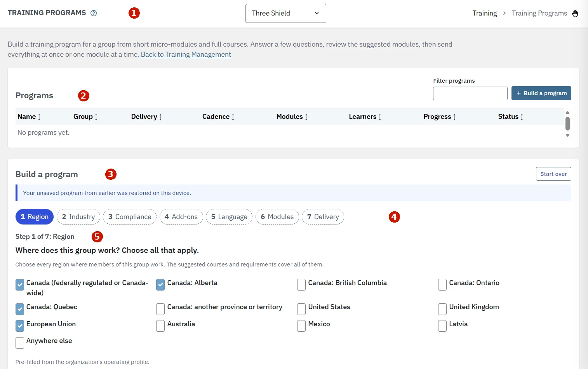The image size is (588, 369).
Task: Sort programs by Name column arrows
Action: [39, 117]
